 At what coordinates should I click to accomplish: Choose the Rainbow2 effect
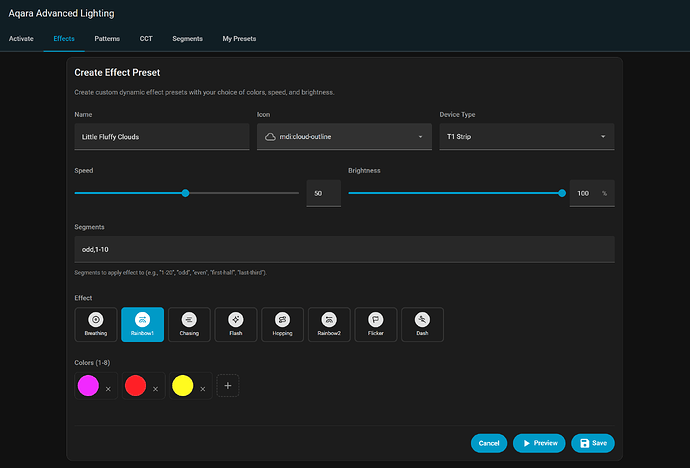(x=329, y=323)
